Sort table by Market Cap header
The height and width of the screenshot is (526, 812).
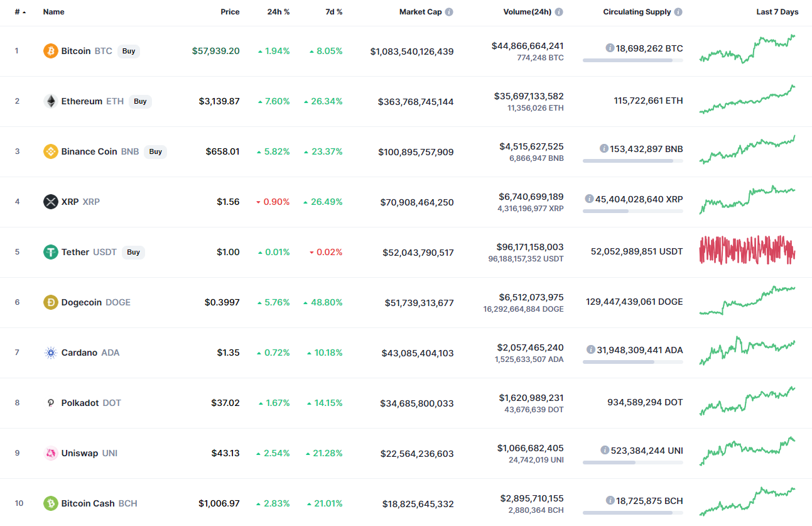tap(420, 12)
